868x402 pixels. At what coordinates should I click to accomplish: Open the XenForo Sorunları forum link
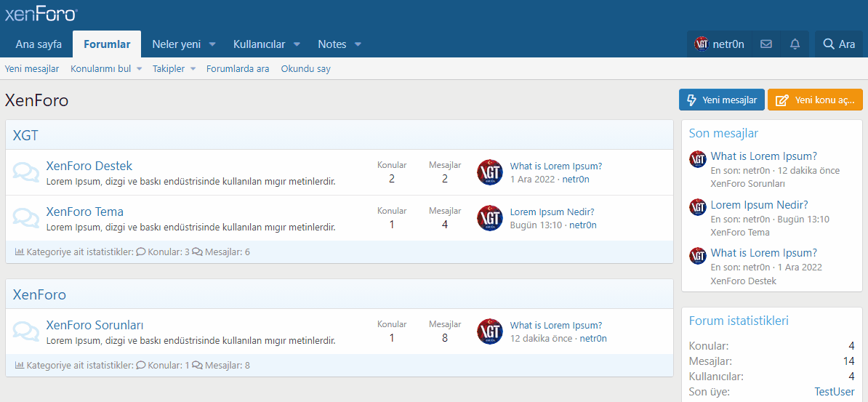pos(95,325)
